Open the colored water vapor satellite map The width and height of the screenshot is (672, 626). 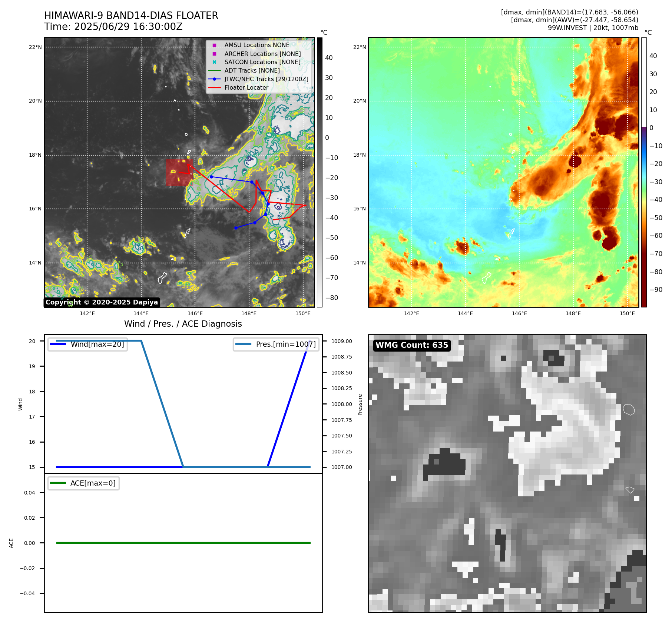504,172
